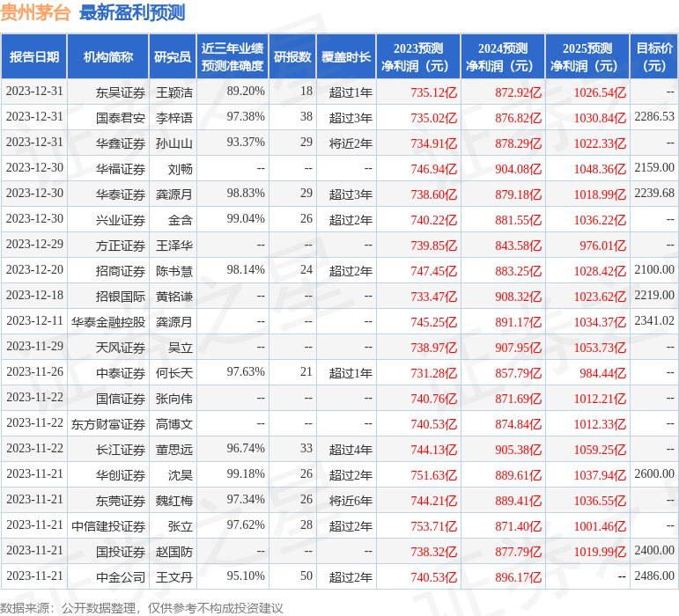The image size is (679, 616).
Task: Click 2023 profit value 735.12亿
Action: coord(434,92)
